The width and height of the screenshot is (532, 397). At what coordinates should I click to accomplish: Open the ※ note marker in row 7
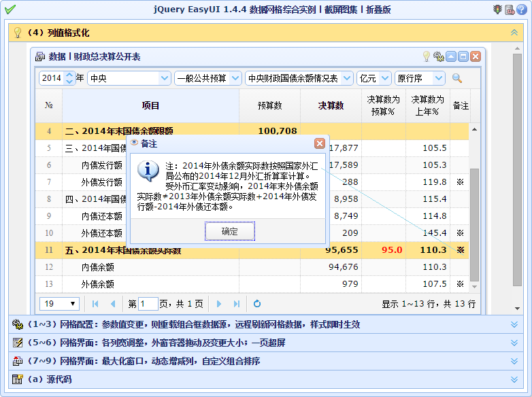(460, 182)
